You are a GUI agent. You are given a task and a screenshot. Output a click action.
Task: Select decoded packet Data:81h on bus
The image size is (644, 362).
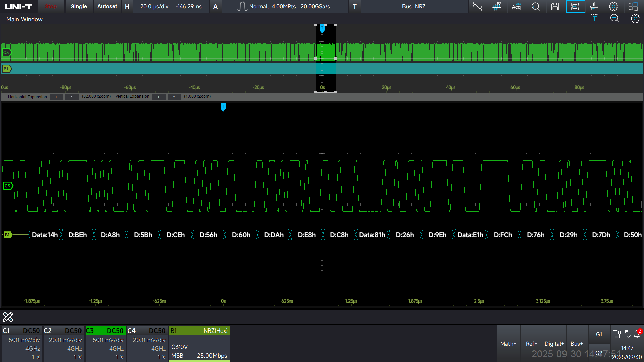(372, 235)
